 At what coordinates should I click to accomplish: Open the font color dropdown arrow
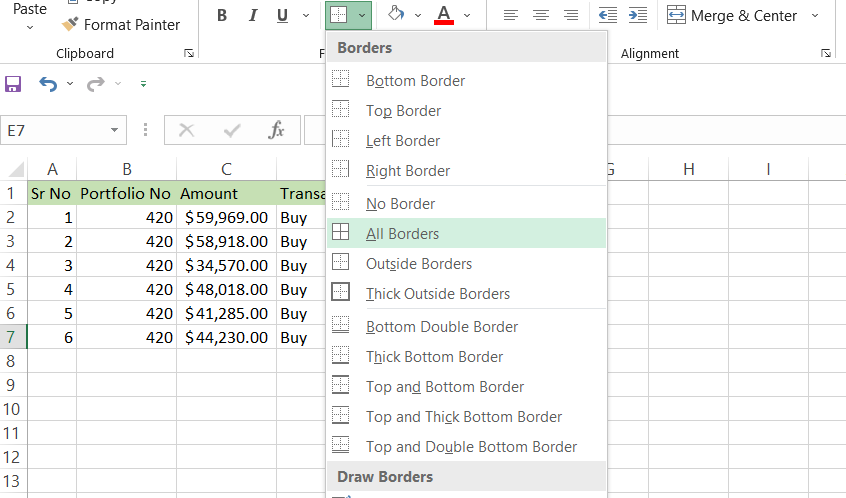pyautogui.click(x=466, y=15)
